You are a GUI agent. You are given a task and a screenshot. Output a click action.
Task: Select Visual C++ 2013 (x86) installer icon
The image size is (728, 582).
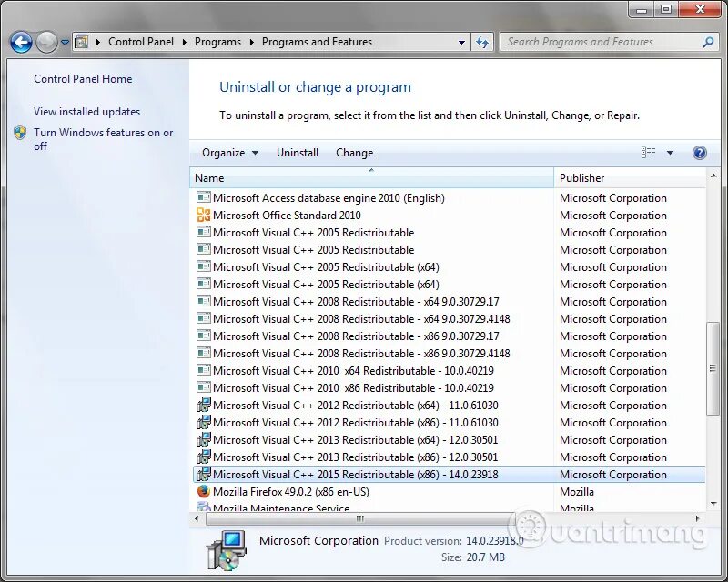point(203,457)
